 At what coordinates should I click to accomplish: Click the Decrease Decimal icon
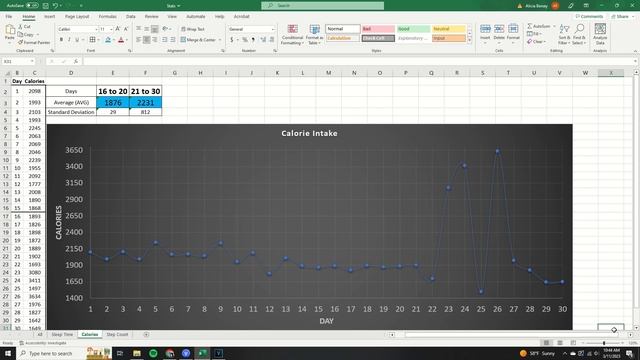(x=271, y=40)
